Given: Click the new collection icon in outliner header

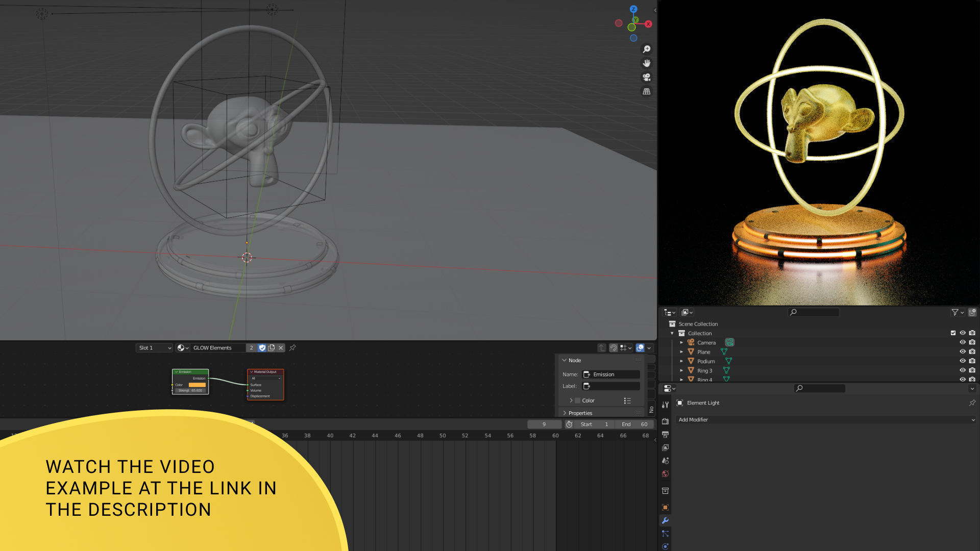Looking at the screenshot, I should (972, 312).
